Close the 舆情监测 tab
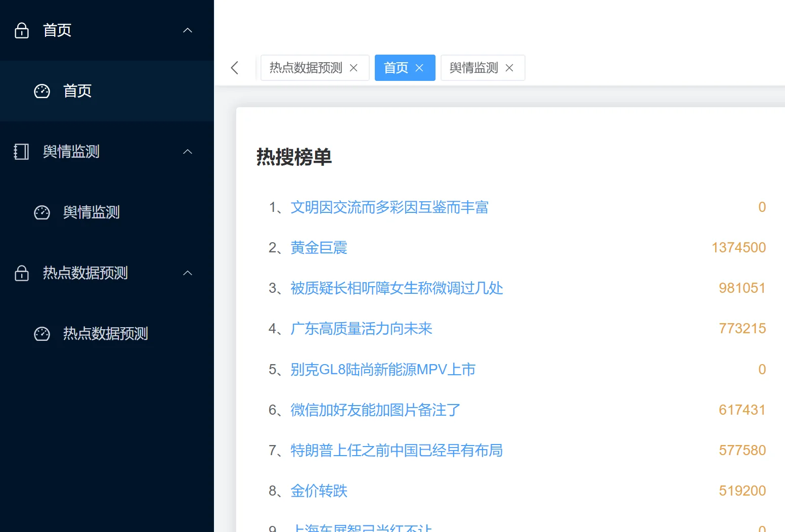 pos(509,67)
